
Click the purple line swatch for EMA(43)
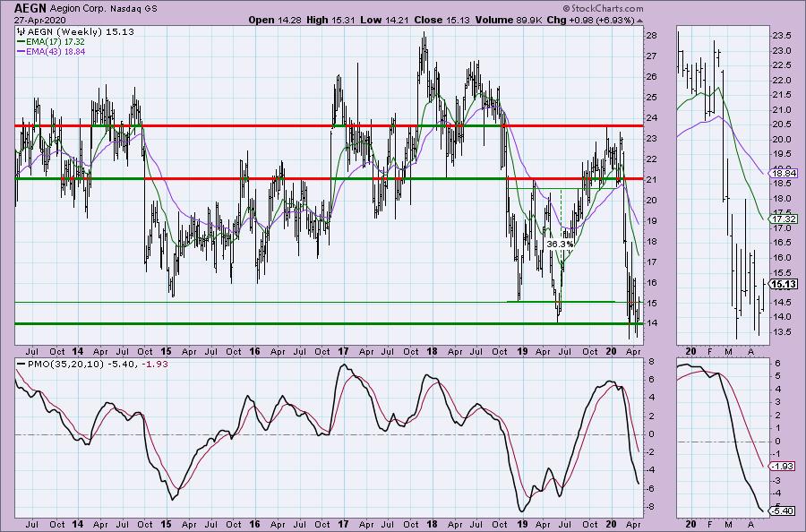click(21, 52)
